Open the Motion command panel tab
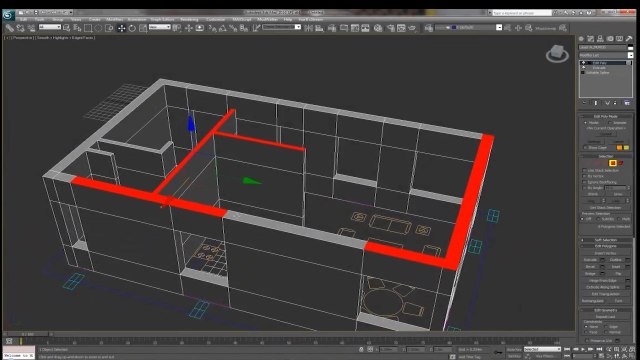Image resolution: width=640 pixels, height=360 pixels. [x=610, y=39]
